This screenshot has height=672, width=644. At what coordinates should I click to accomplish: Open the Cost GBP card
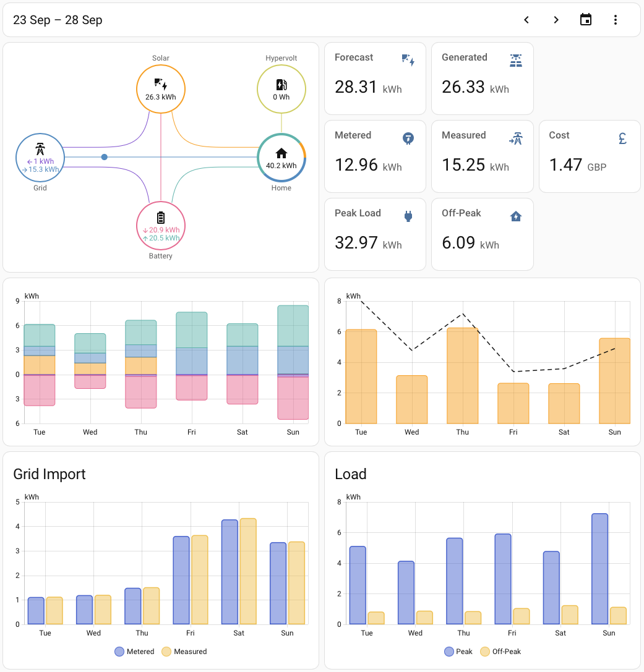(590, 156)
